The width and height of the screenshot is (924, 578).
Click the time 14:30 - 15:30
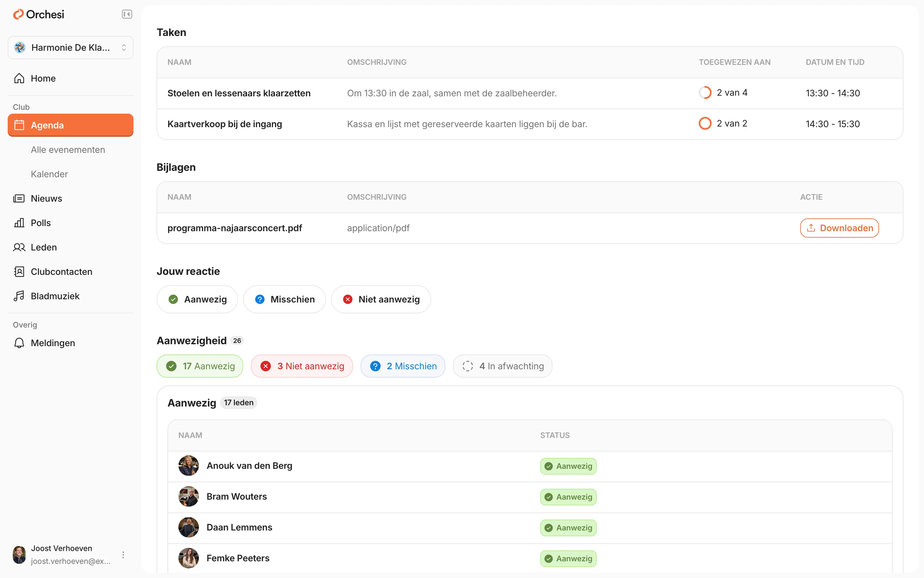(x=833, y=124)
